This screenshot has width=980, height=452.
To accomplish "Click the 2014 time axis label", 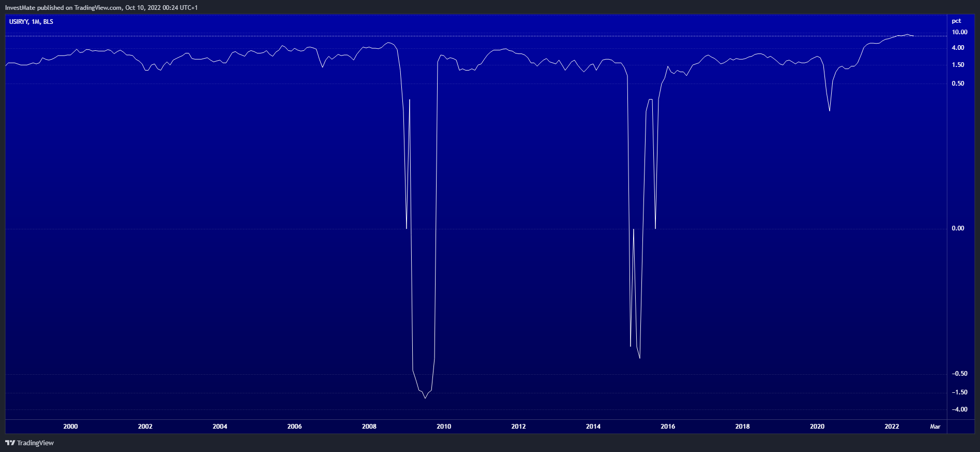I will point(593,427).
